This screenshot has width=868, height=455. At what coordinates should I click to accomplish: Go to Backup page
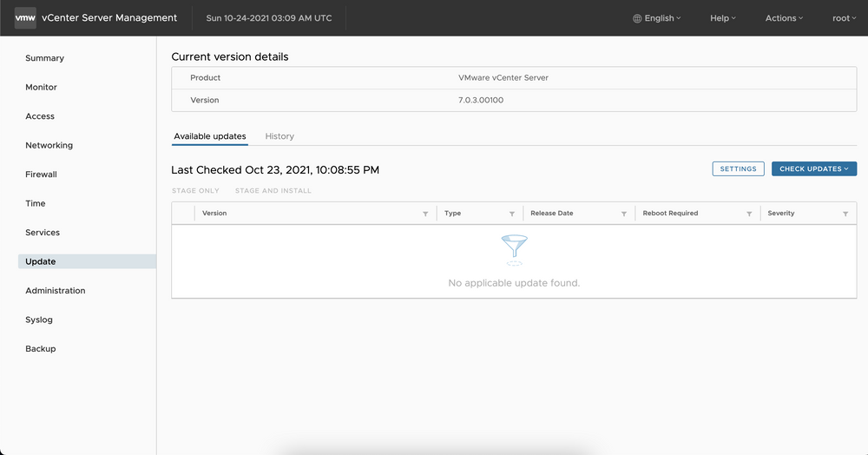pyautogui.click(x=41, y=349)
